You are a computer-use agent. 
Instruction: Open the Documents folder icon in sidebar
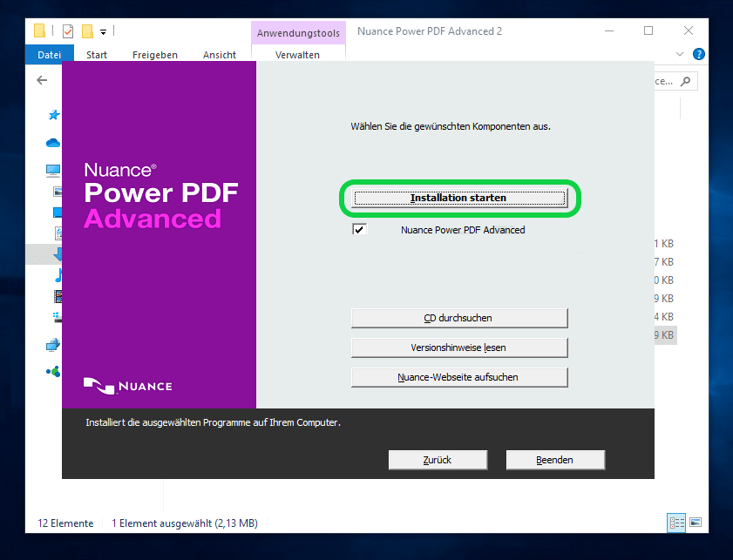coord(58,233)
